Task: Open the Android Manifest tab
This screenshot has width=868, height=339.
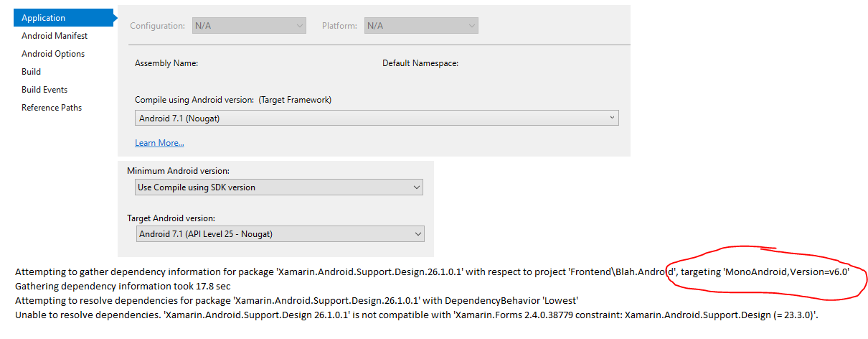Action: pyautogui.click(x=55, y=36)
